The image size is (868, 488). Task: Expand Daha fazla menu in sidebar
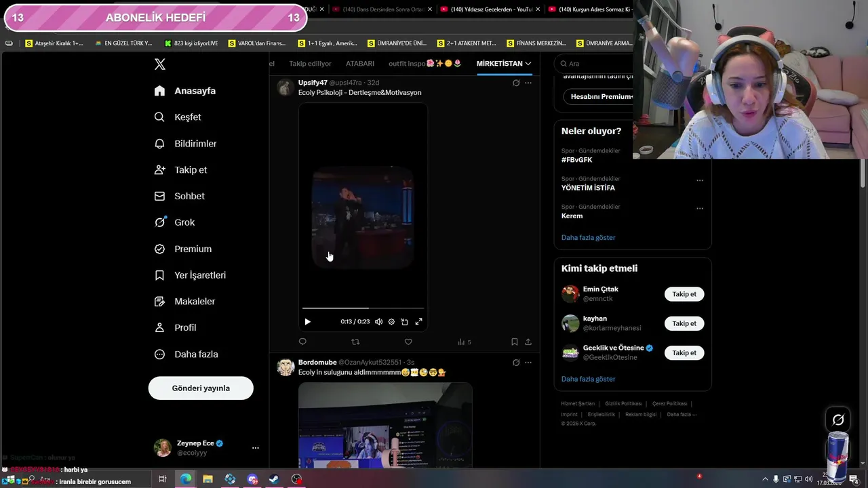pos(186,354)
